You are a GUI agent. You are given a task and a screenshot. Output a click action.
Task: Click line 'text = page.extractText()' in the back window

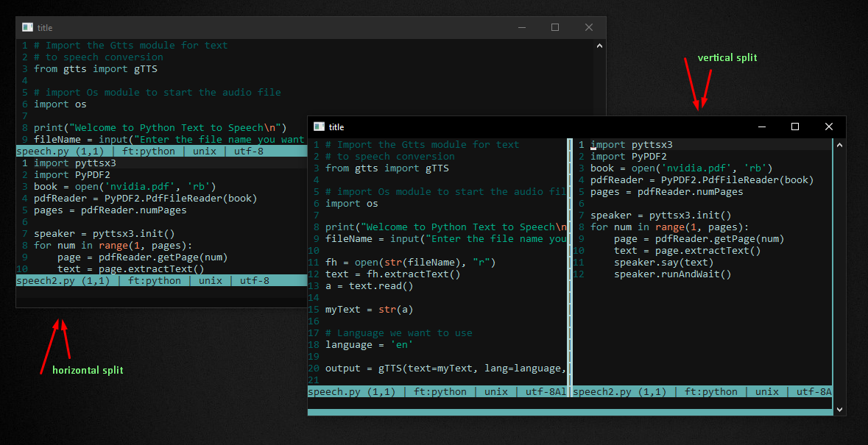131,268
